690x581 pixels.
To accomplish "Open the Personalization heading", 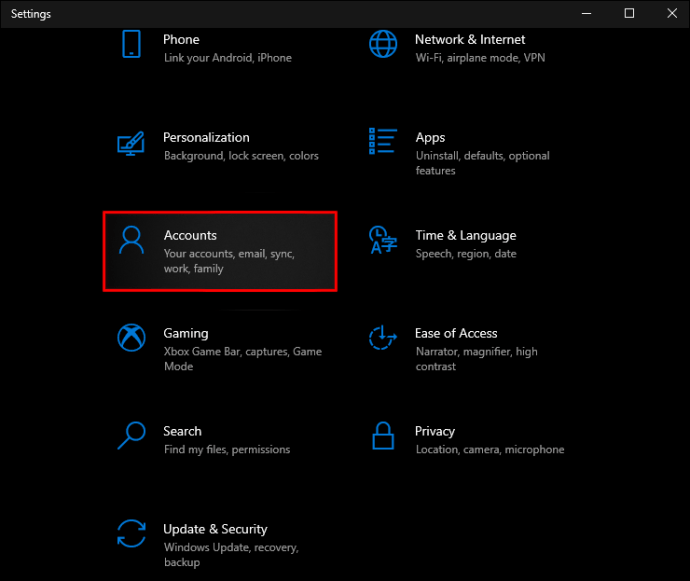I will tap(206, 137).
